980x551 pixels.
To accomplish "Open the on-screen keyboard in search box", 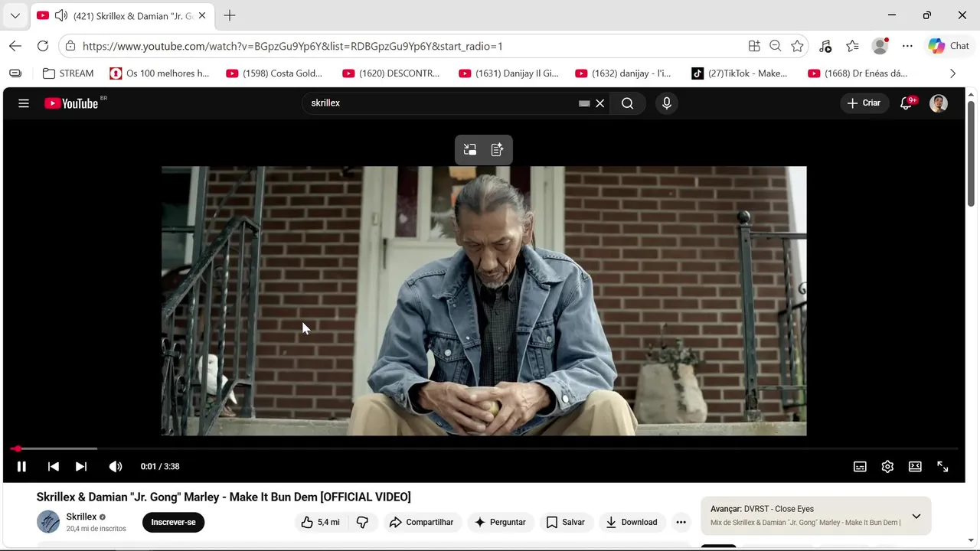I will (x=584, y=103).
